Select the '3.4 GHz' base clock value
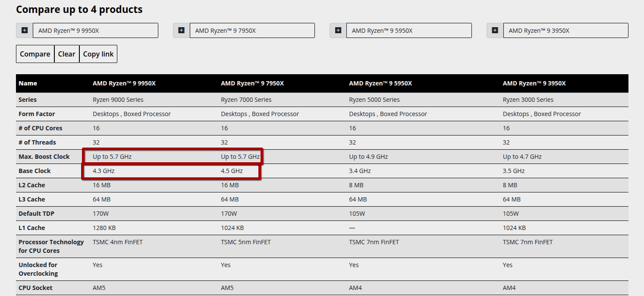644x296 pixels. [x=360, y=171]
